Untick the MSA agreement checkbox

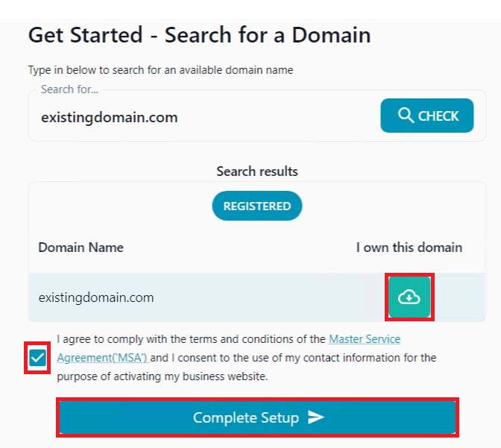pos(37,358)
